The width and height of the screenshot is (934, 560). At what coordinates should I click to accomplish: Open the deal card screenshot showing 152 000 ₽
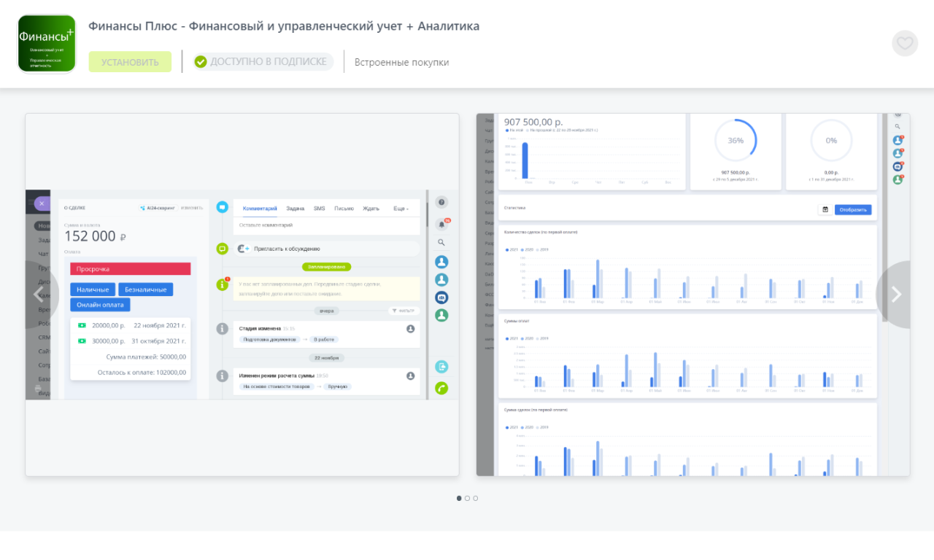pos(242,295)
